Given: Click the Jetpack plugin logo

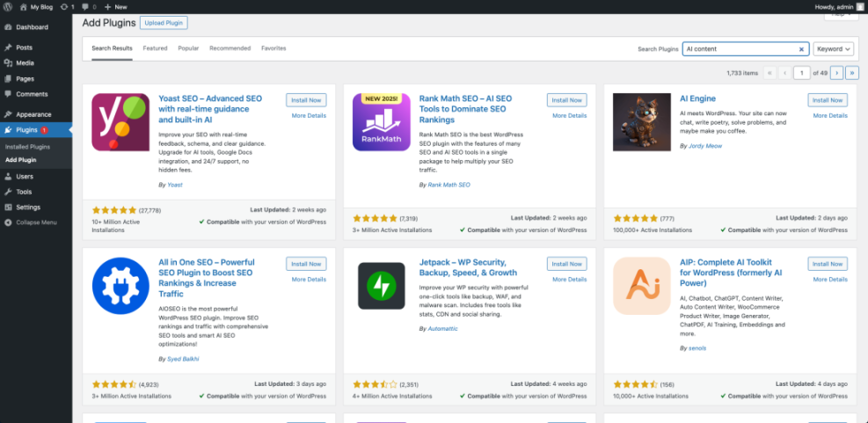Looking at the screenshot, I should tap(382, 286).
